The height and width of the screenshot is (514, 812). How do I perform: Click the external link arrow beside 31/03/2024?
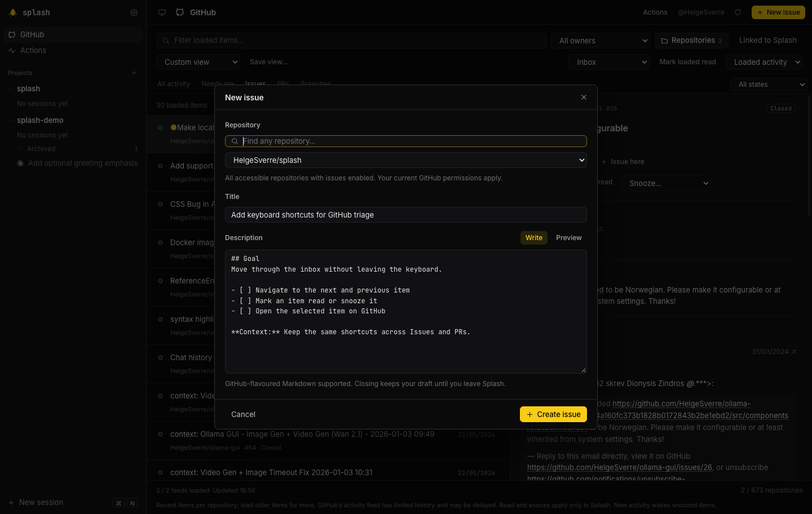(x=794, y=352)
